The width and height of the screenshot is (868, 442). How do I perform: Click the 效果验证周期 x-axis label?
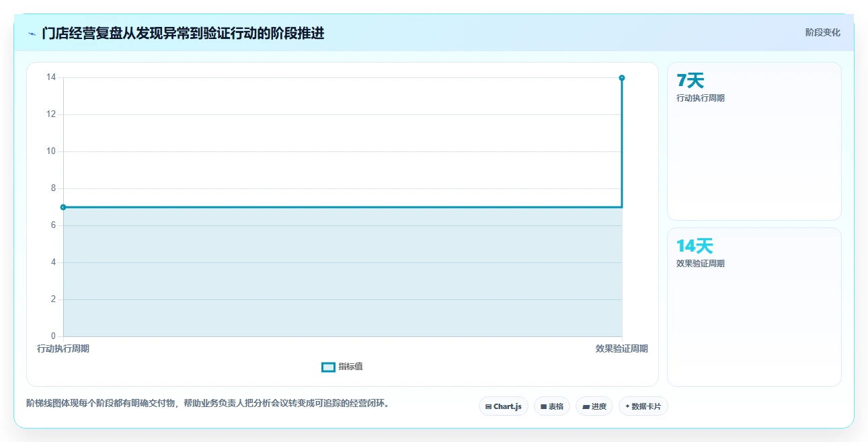tap(621, 348)
